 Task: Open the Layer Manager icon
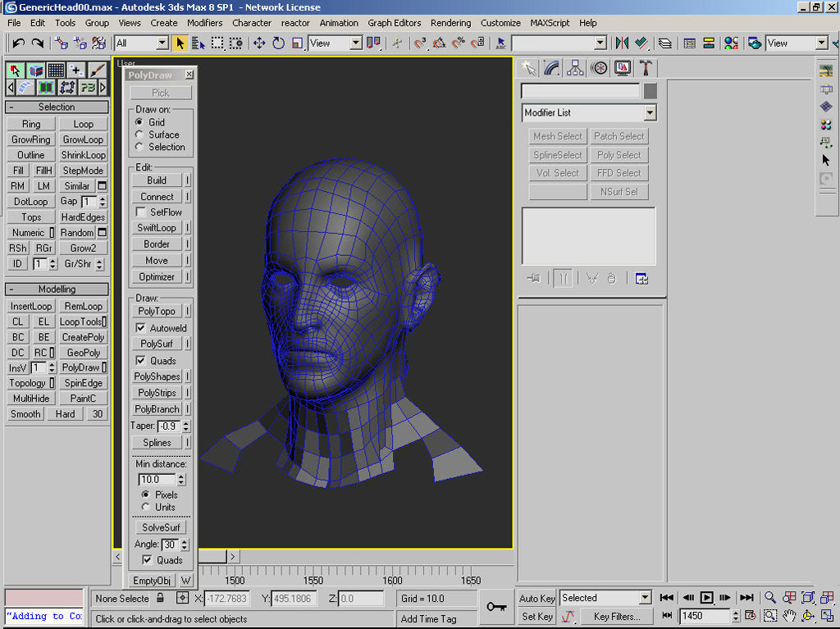(665, 43)
